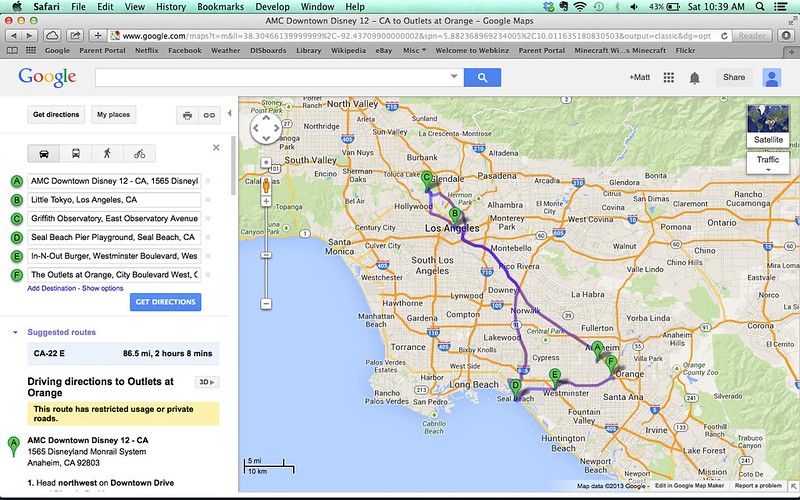Image resolution: width=800 pixels, height=500 pixels.
Task: Click marker C pin on the map
Action: (428, 181)
